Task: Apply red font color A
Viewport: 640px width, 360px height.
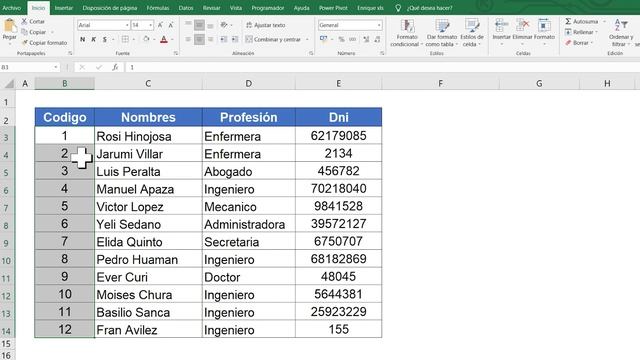Action: (164, 39)
